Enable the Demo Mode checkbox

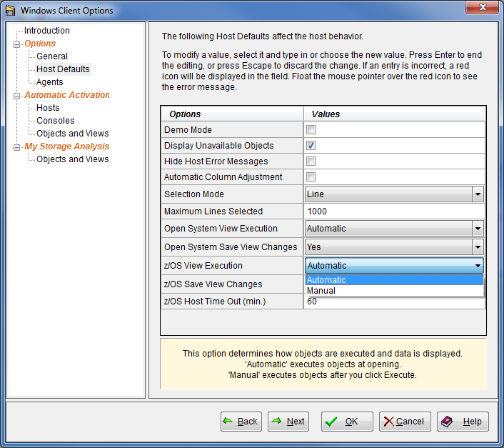click(311, 129)
